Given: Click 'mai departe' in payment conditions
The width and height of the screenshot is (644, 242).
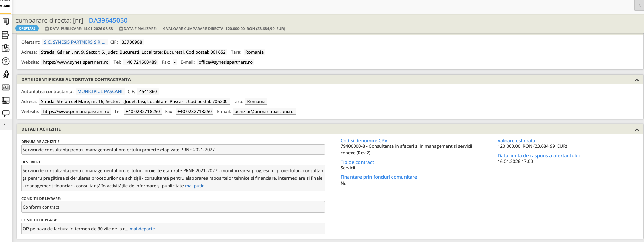Looking at the screenshot, I should click(142, 229).
